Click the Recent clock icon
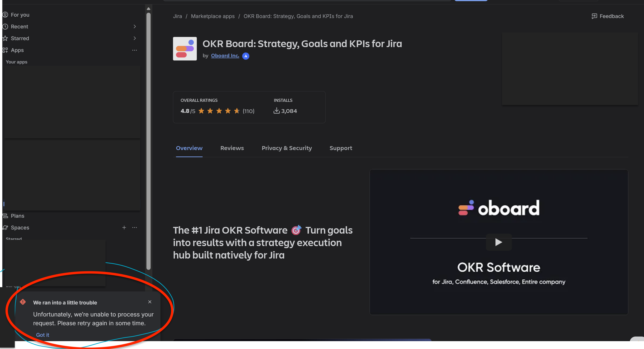This screenshot has width=644, height=349. pyautogui.click(x=5, y=27)
